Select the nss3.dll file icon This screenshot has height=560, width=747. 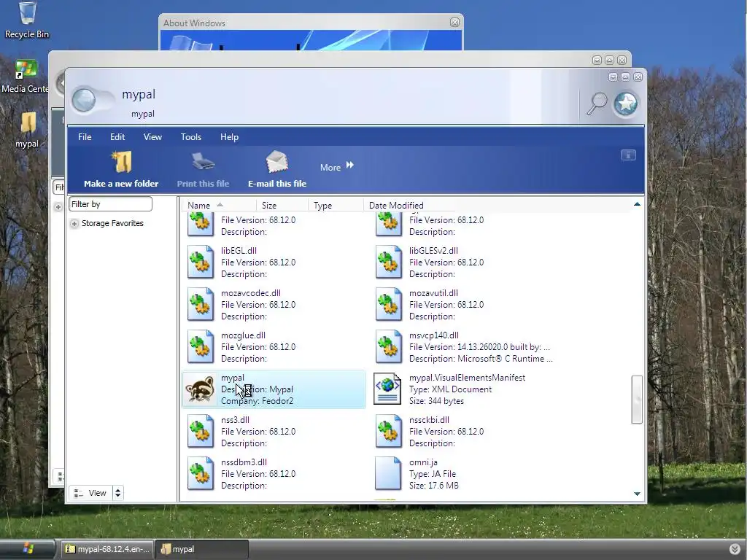(200, 432)
